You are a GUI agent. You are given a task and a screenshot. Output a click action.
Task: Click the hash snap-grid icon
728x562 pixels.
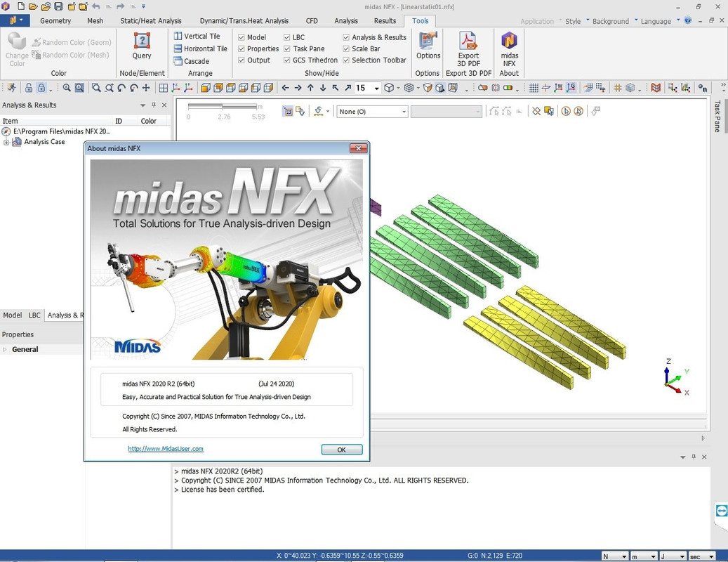[x=618, y=88]
